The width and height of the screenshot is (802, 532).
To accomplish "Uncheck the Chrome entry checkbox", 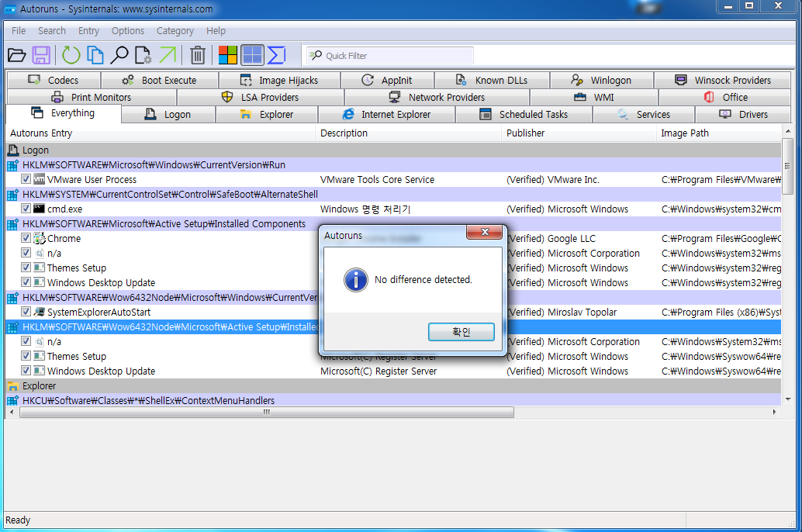I will 26,238.
